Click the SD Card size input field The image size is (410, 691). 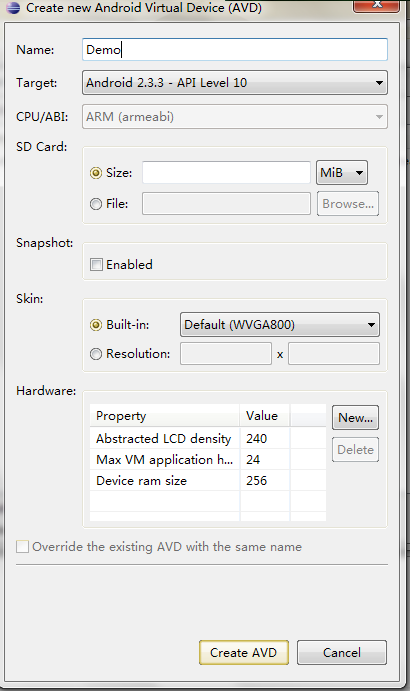tap(226, 172)
